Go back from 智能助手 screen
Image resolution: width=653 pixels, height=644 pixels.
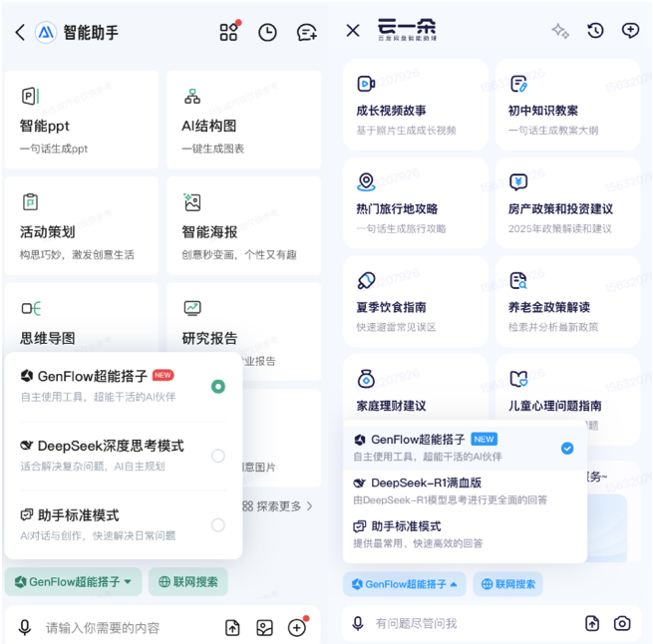20,32
